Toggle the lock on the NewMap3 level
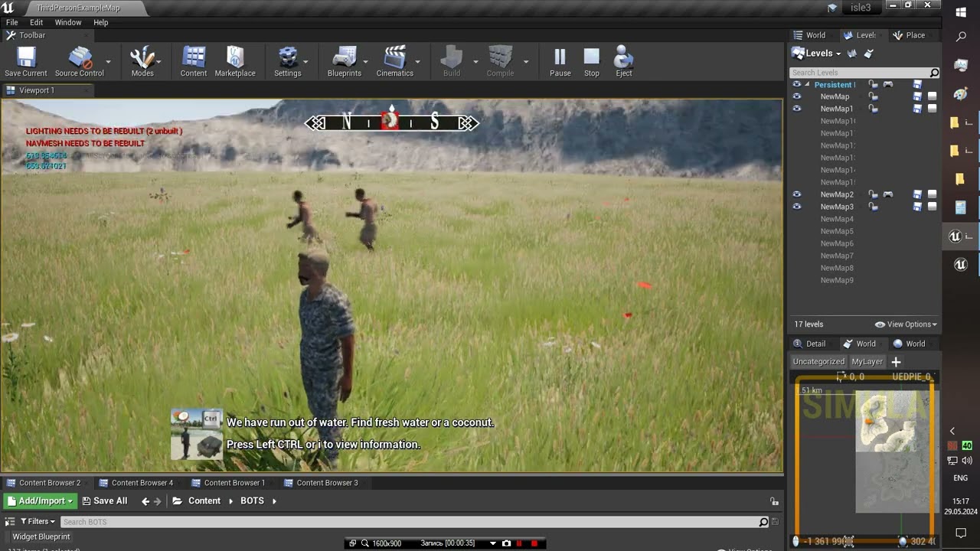 click(x=873, y=207)
